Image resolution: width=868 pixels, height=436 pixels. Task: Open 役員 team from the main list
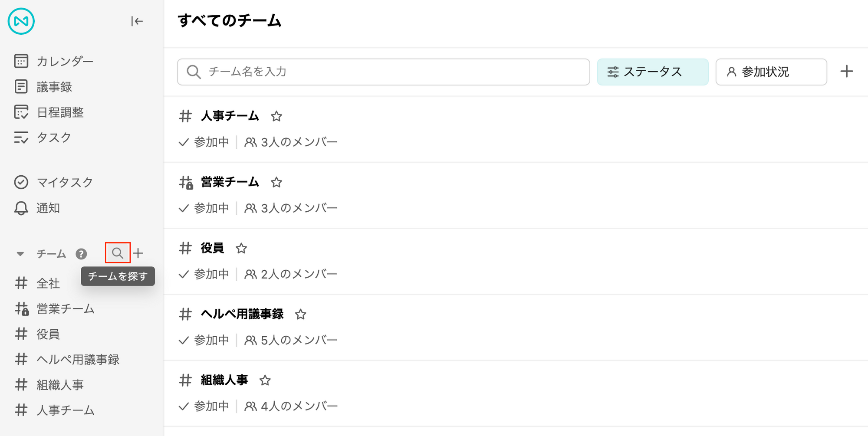click(x=212, y=248)
